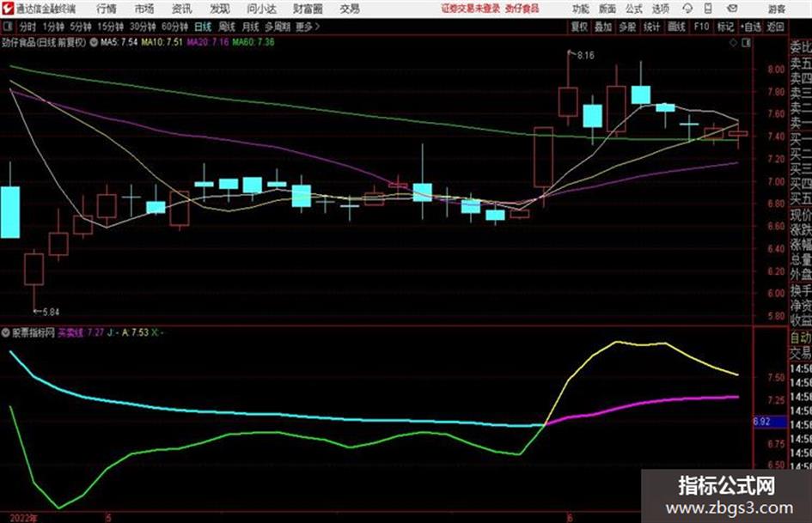Open the 财富圈 menu

click(308, 9)
